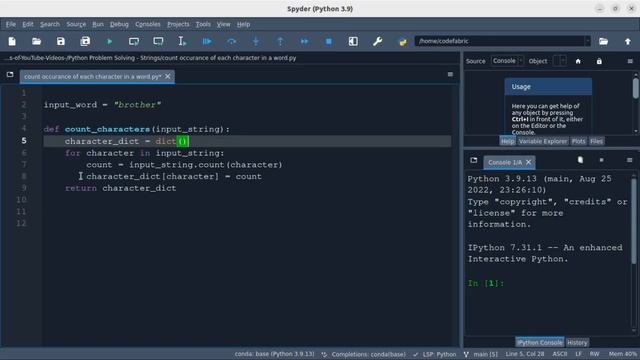Open Object combo box in Help pane
640x360 pixels.
tap(560, 61)
